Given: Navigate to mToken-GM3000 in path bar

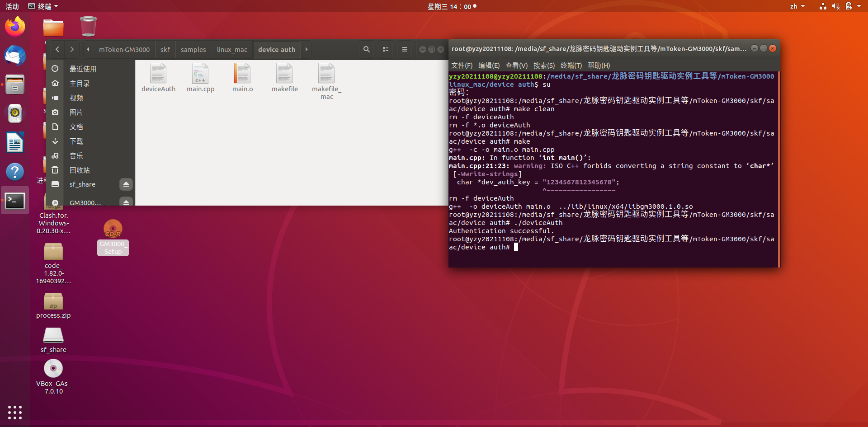Looking at the screenshot, I should pyautogui.click(x=124, y=49).
